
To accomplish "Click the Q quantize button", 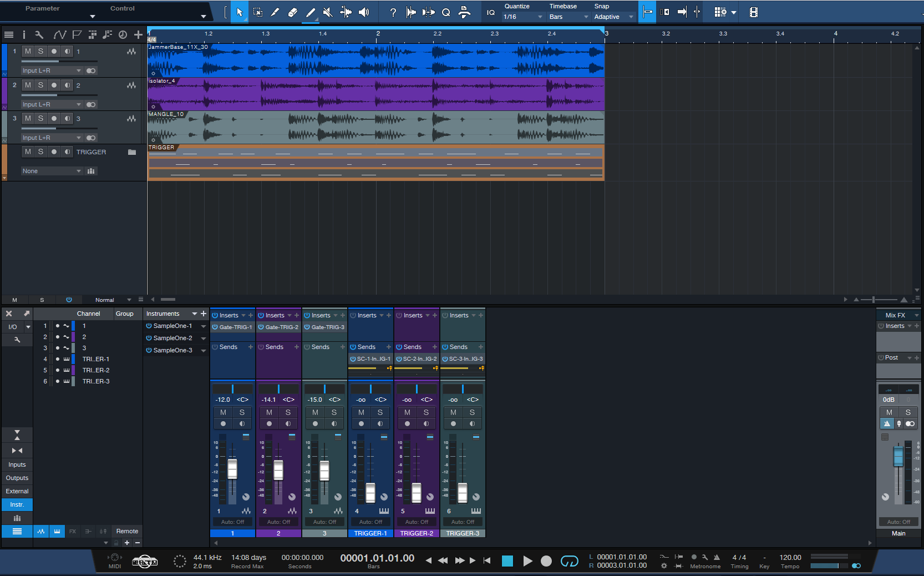I will point(446,12).
